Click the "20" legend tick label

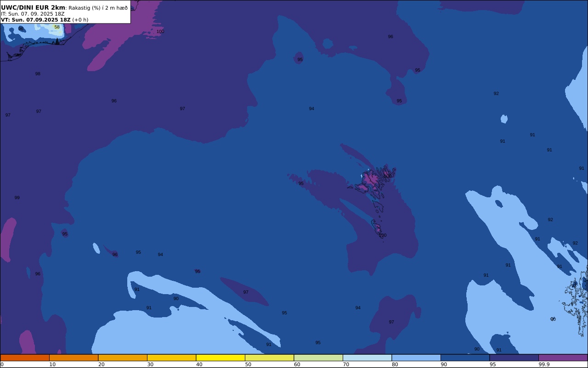tap(101, 364)
